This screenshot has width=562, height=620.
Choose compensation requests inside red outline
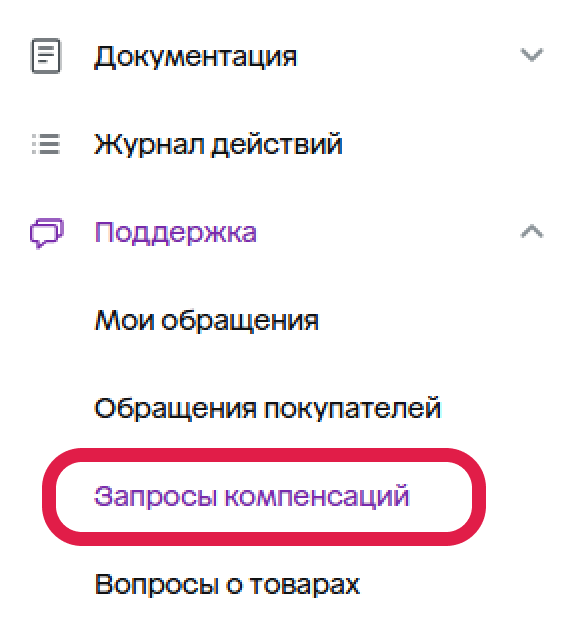[x=252, y=496]
